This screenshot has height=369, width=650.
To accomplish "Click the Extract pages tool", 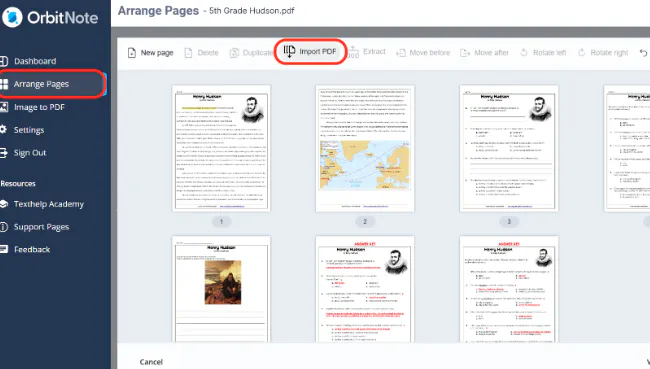I will tap(367, 52).
